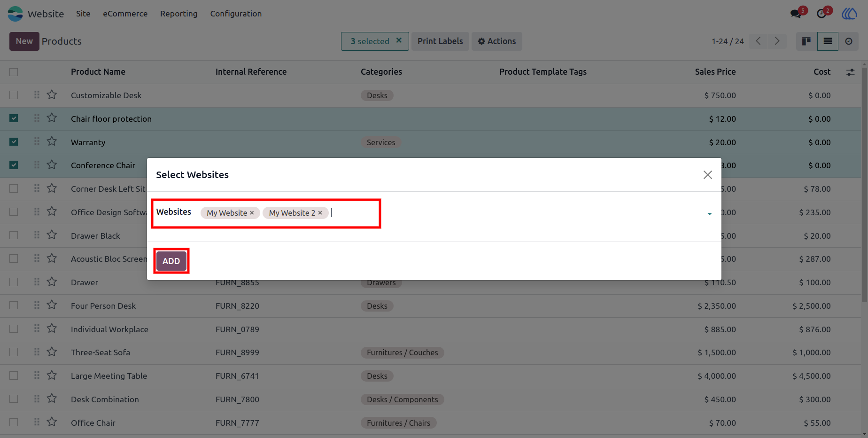Open the activities clock icon
The image size is (868, 438).
[x=821, y=14]
